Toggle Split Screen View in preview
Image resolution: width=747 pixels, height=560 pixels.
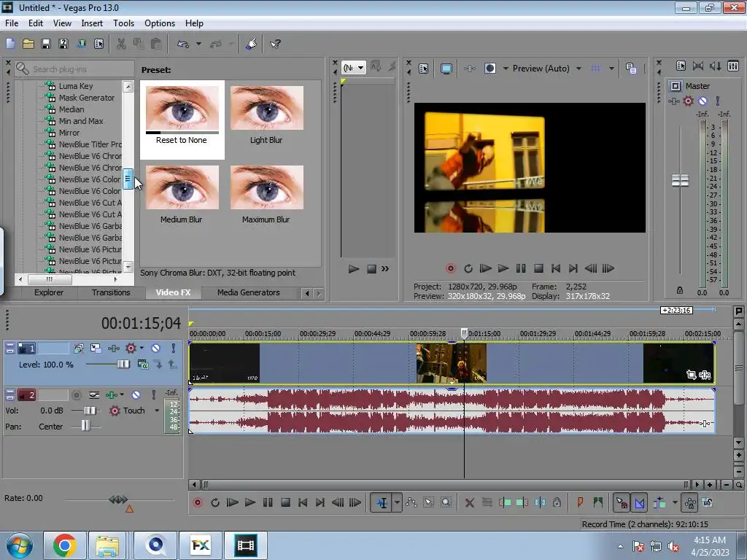tap(489, 69)
